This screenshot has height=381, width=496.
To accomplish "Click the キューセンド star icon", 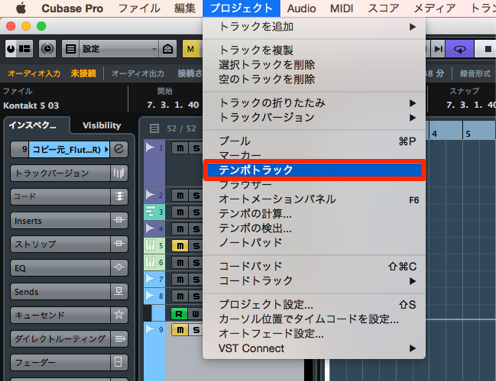I will (119, 315).
